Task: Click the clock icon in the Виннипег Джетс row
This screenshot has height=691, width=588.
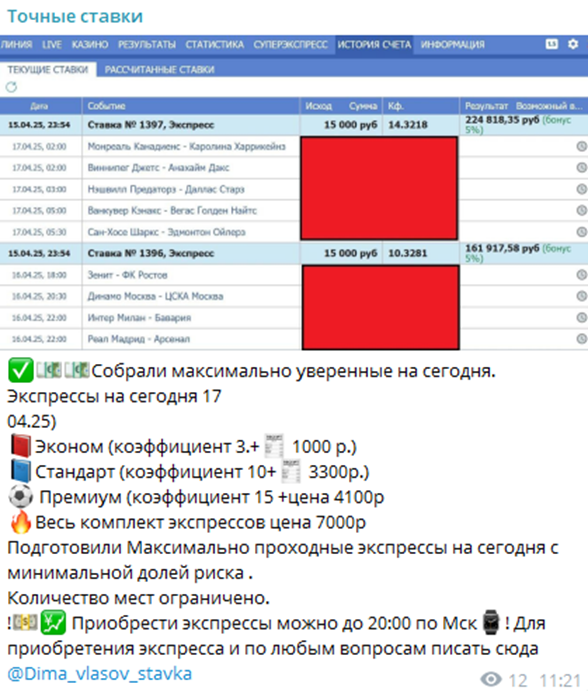Action: 581,167
